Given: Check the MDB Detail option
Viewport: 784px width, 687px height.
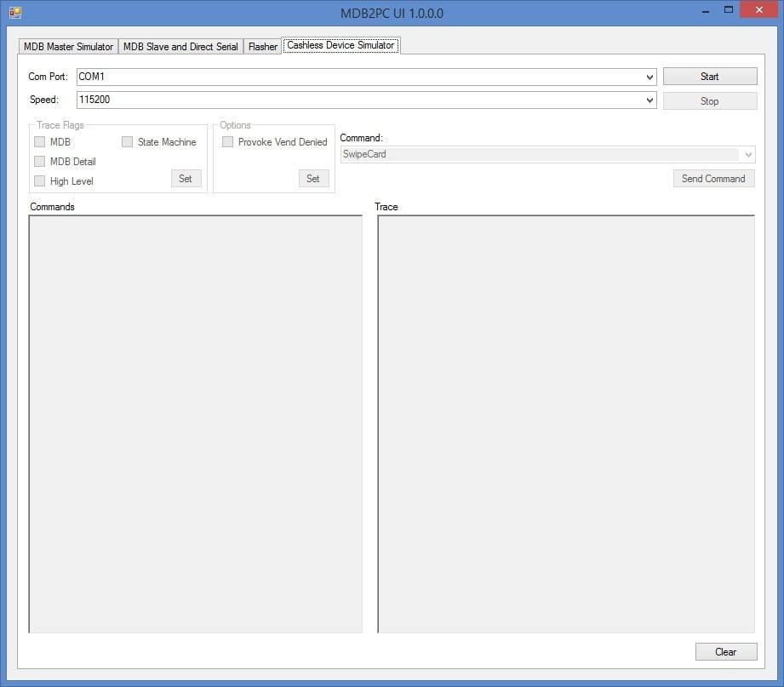Looking at the screenshot, I should (39, 161).
